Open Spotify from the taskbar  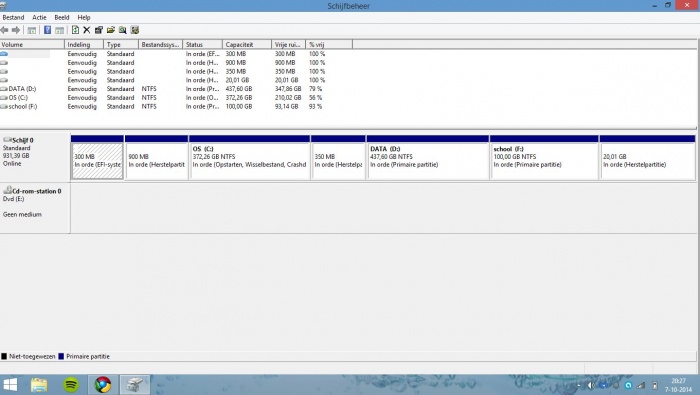(71, 384)
